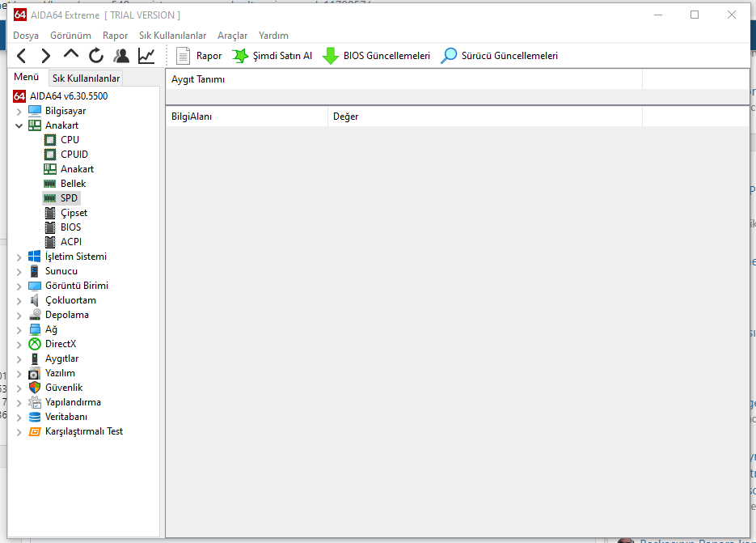Click the Anakart child motherboard icon
The image size is (756, 543).
49,169
